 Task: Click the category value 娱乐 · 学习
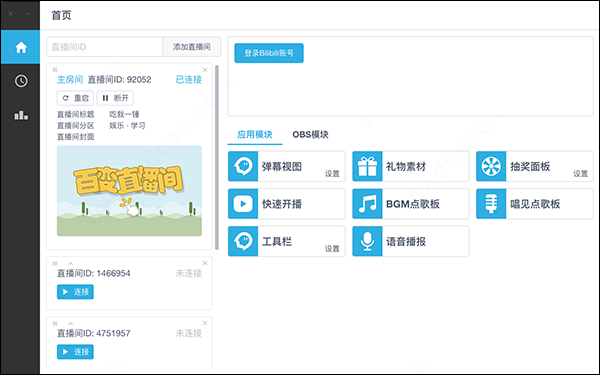[127, 126]
